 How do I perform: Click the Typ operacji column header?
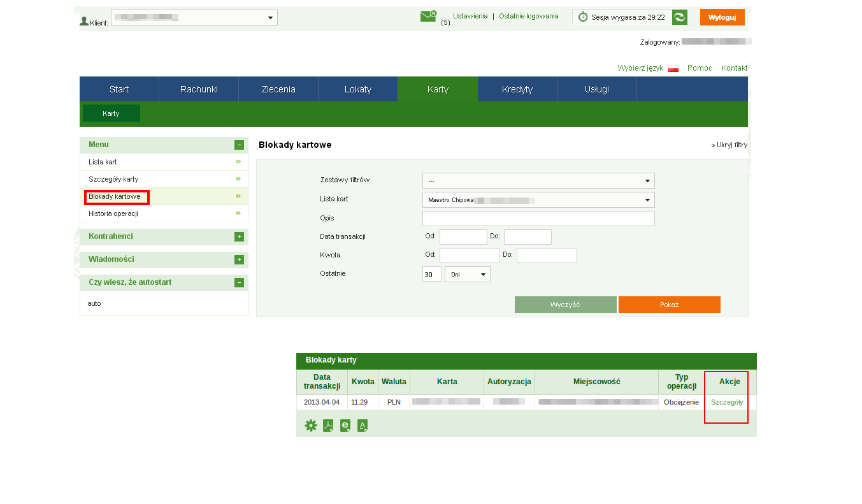pyautogui.click(x=682, y=382)
